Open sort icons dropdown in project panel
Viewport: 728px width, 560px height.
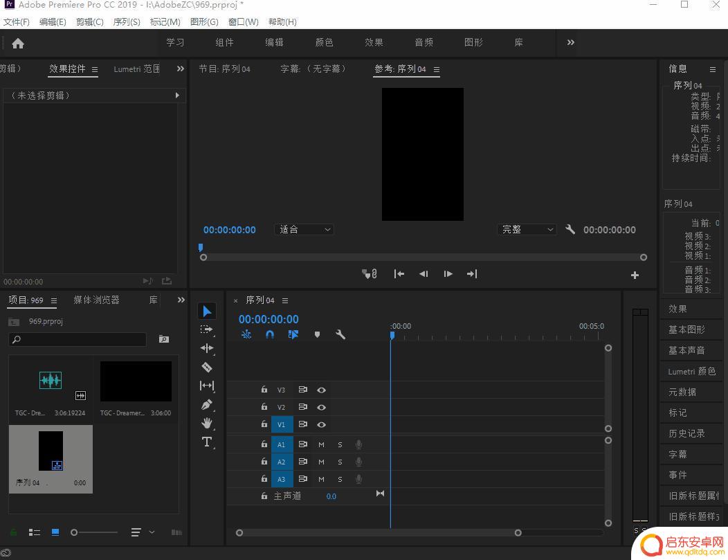click(141, 532)
